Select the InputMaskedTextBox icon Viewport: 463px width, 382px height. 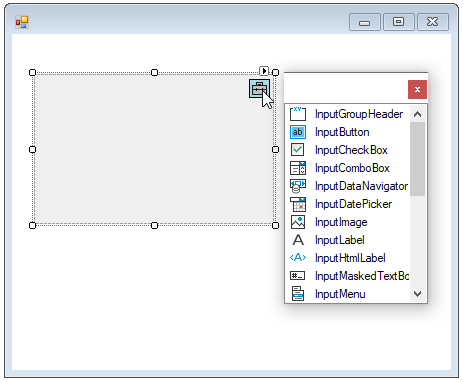[x=298, y=276]
